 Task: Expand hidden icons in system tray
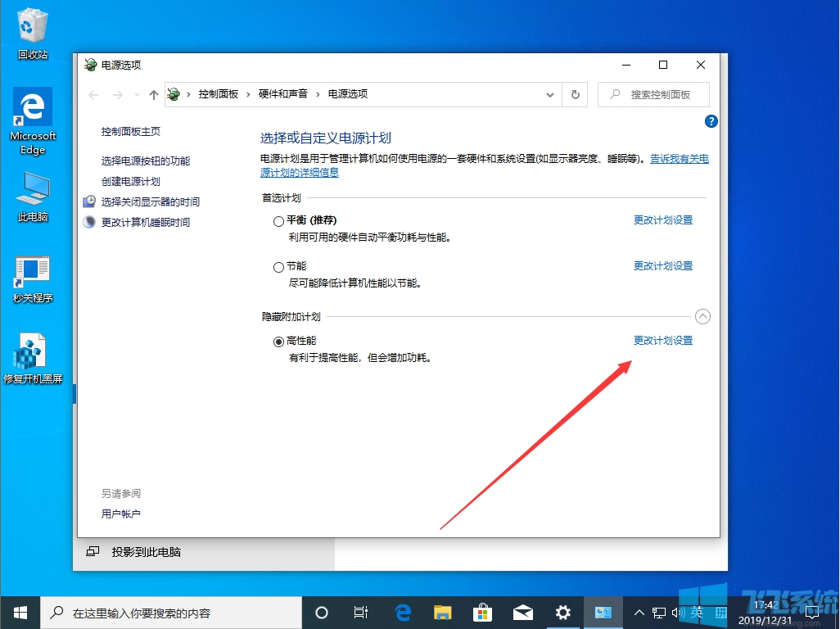639,612
